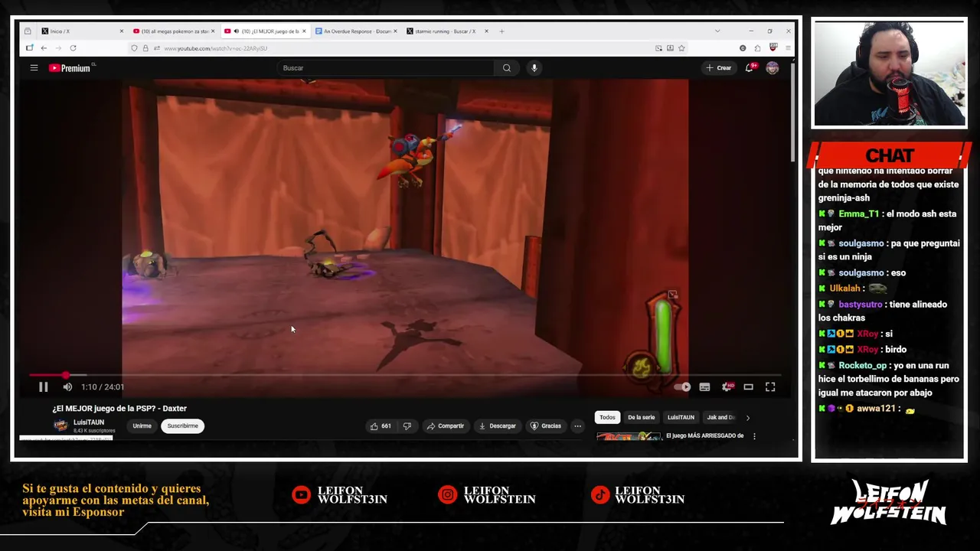The width and height of the screenshot is (980, 551).
Task: Select the Todos filter chip
Action: (607, 418)
